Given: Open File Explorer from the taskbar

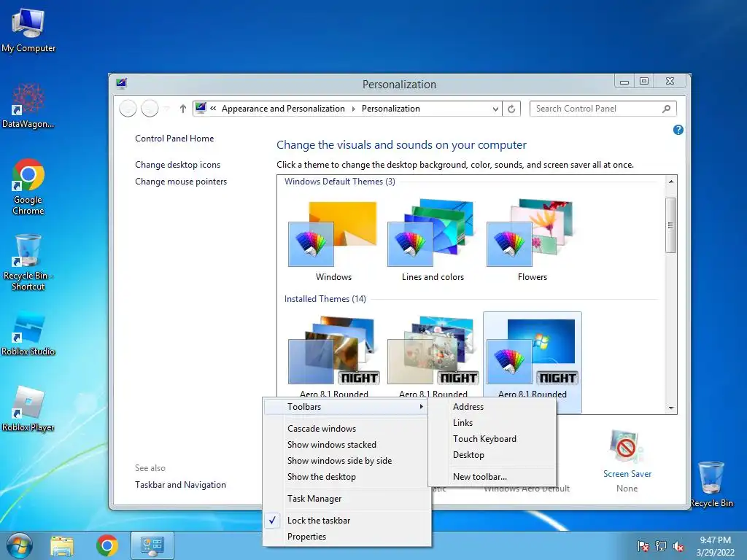Looking at the screenshot, I should pyautogui.click(x=62, y=546).
